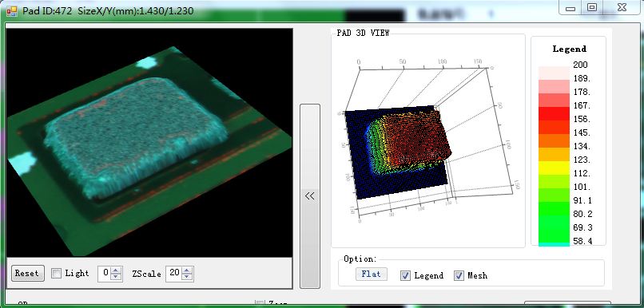Select the yellow 112 legend color band
The image size is (644, 308).
coord(554,168)
